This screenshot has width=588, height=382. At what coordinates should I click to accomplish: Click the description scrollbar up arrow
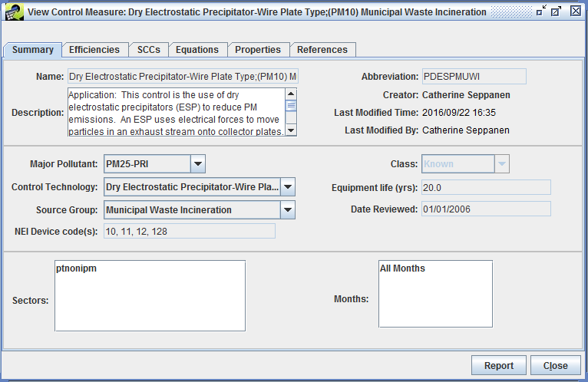[291, 94]
